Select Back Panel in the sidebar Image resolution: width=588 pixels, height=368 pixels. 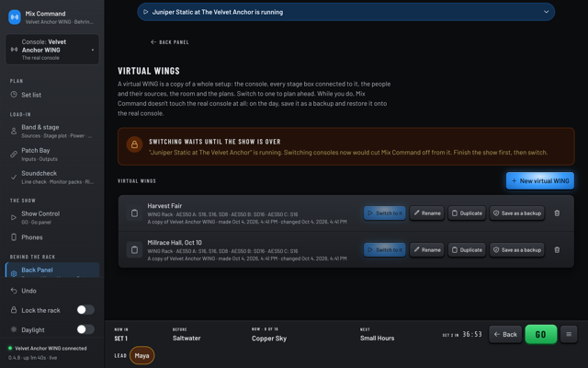pyautogui.click(x=52, y=270)
